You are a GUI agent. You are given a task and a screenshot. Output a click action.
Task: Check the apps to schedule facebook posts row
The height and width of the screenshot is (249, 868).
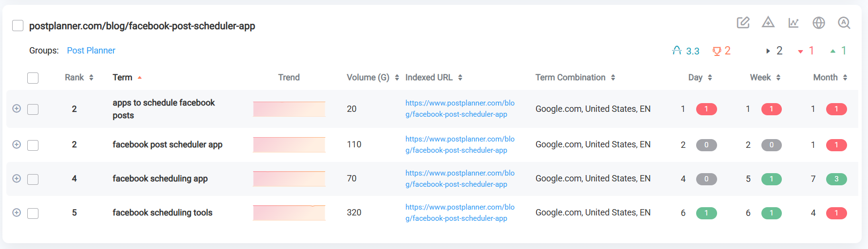point(33,109)
